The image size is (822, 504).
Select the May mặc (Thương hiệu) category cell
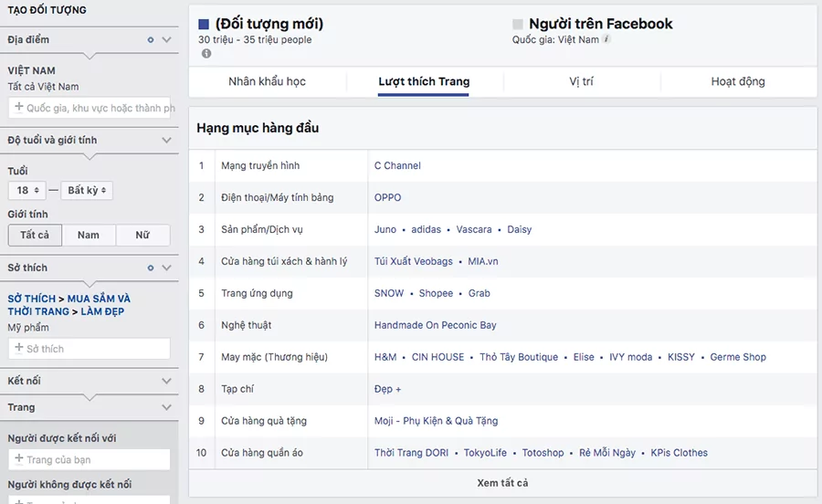291,357
